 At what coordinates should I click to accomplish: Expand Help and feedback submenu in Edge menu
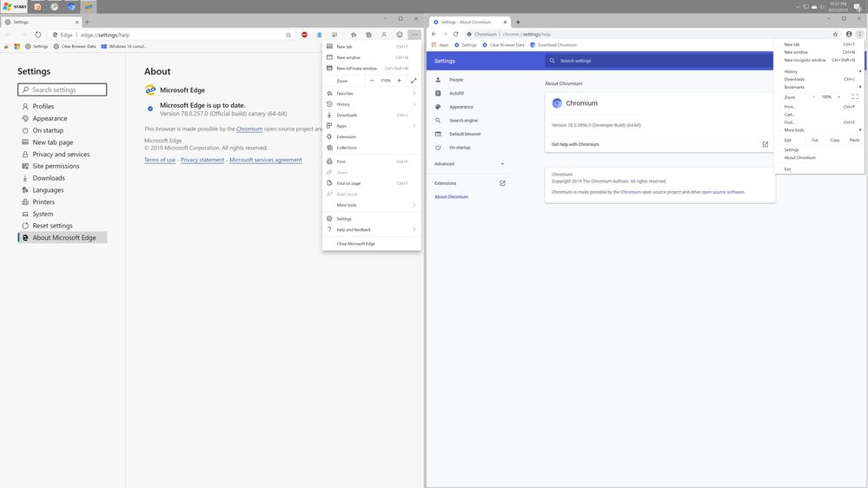(414, 229)
